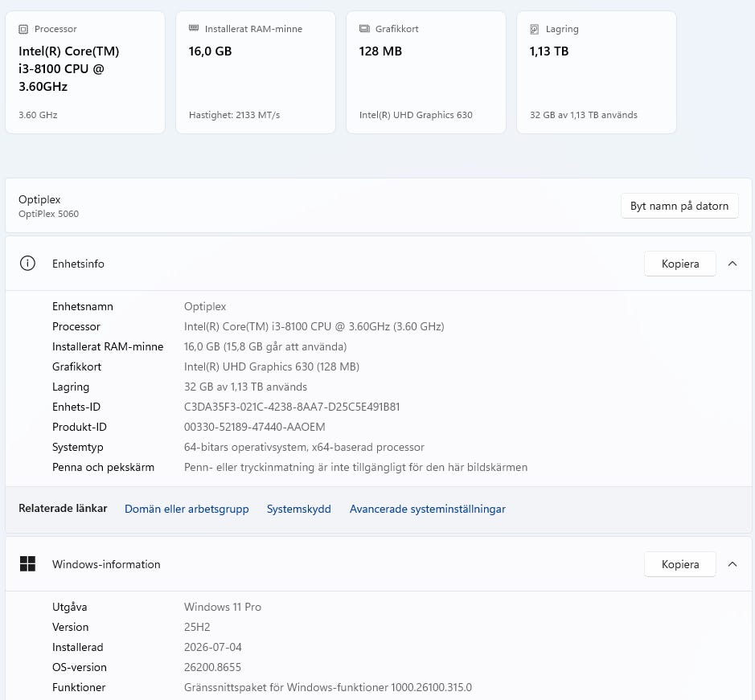The width and height of the screenshot is (755, 700).
Task: Click Installerad date 2026-07-04
Action: point(213,648)
